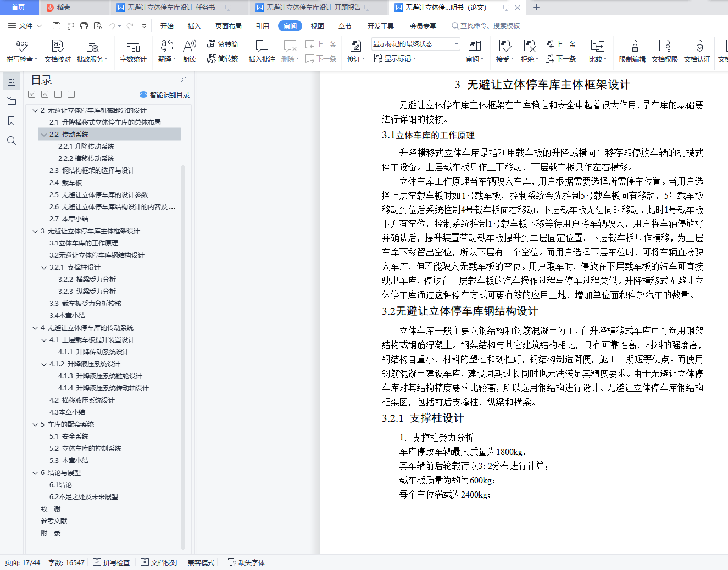
Task: Collapse the '3.2.1 支撑柱设计' outline node
Action: (44, 267)
